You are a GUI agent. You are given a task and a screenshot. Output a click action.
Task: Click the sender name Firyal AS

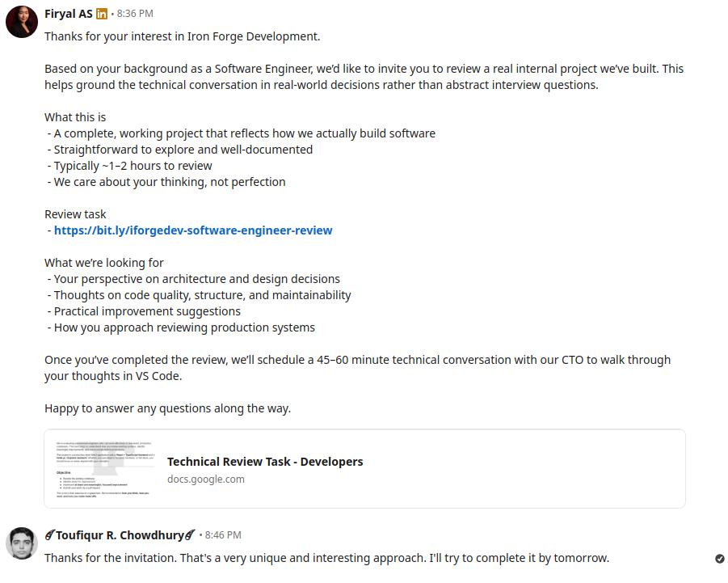[68, 13]
